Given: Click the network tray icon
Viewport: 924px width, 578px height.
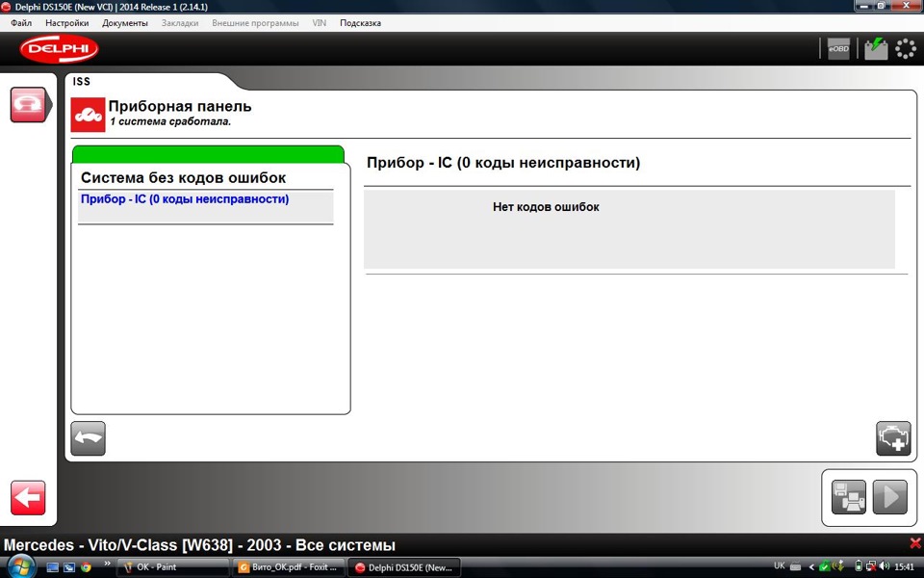Looking at the screenshot, I should [871, 566].
